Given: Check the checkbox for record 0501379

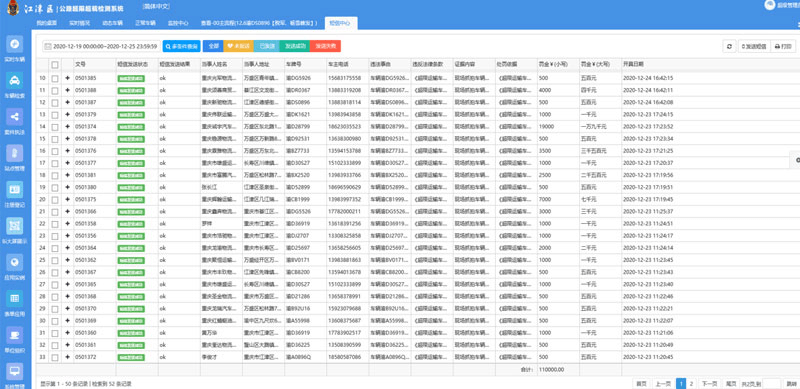Looking at the screenshot, I should (x=55, y=114).
